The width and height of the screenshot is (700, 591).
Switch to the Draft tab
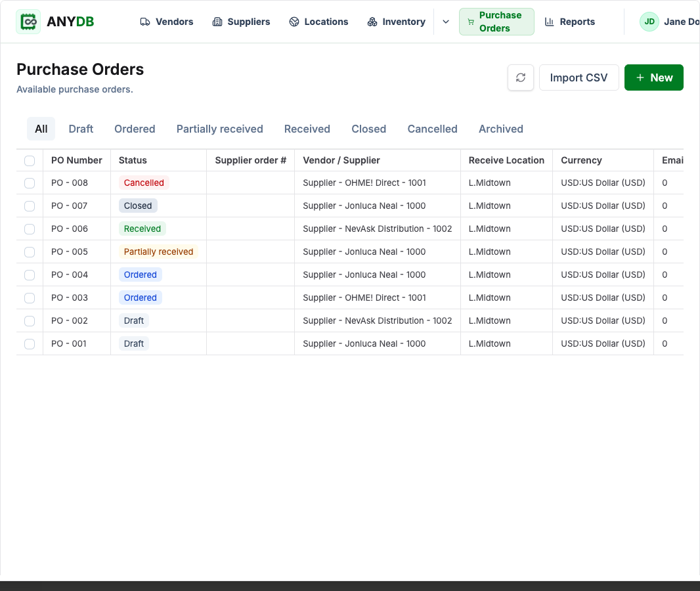point(81,129)
